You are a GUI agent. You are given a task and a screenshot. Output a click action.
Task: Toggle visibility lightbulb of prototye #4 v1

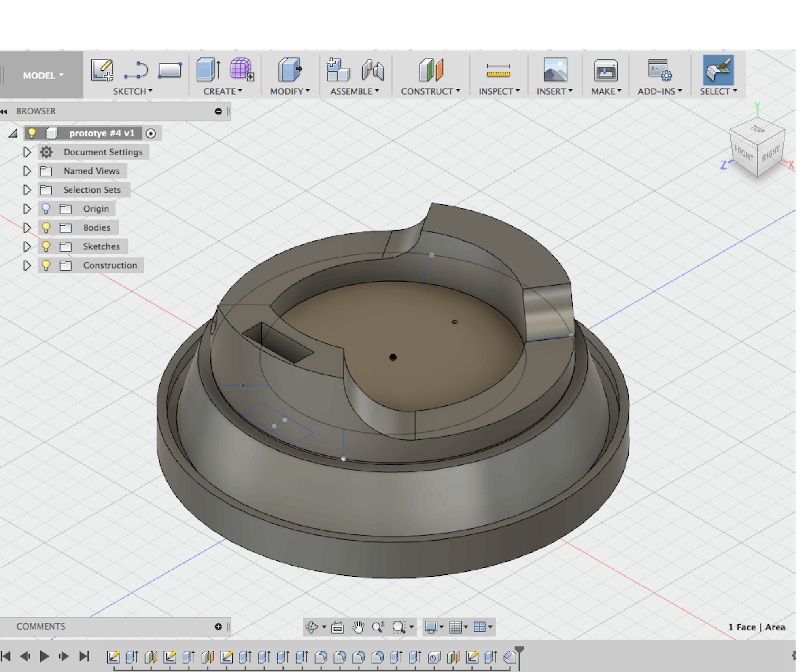32,133
